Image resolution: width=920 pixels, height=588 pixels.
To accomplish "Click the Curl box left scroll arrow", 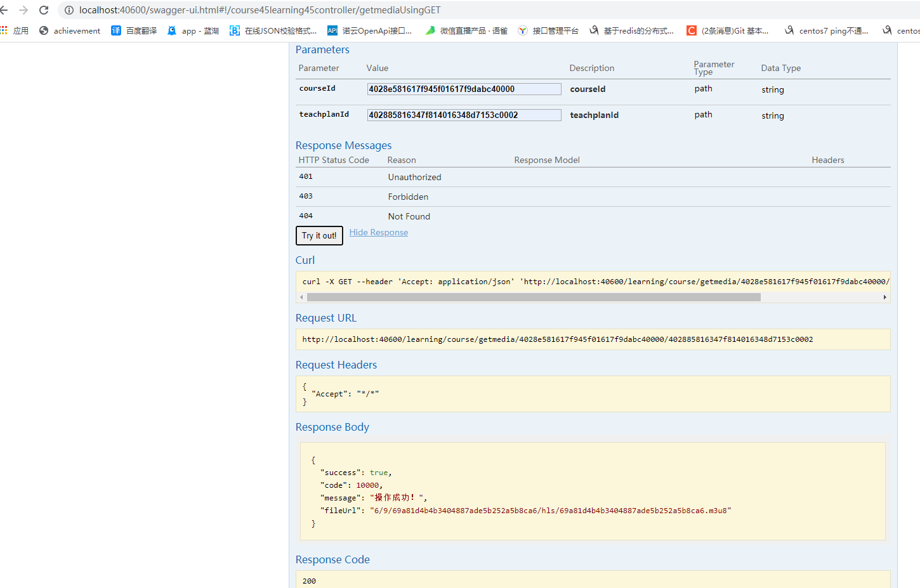I will [301, 297].
